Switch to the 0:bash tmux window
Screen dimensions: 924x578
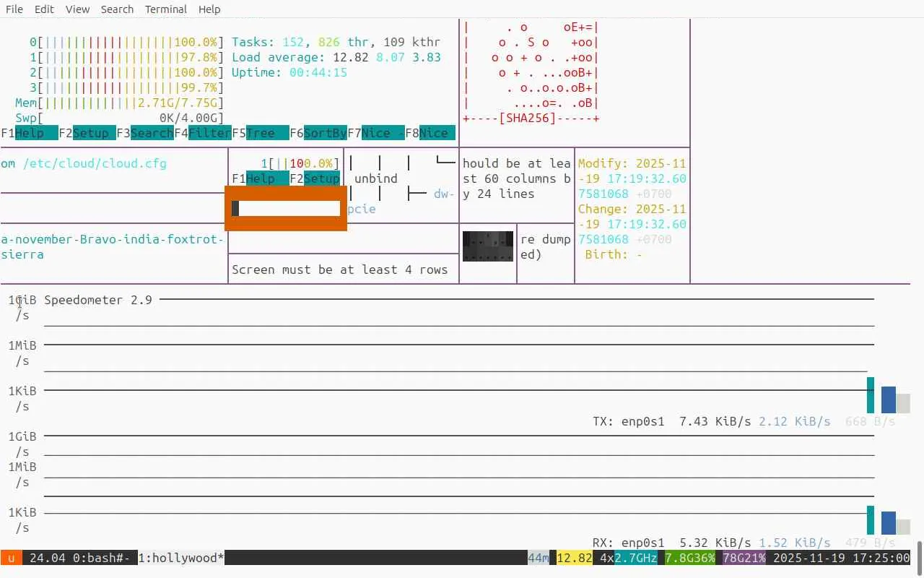click(101, 558)
